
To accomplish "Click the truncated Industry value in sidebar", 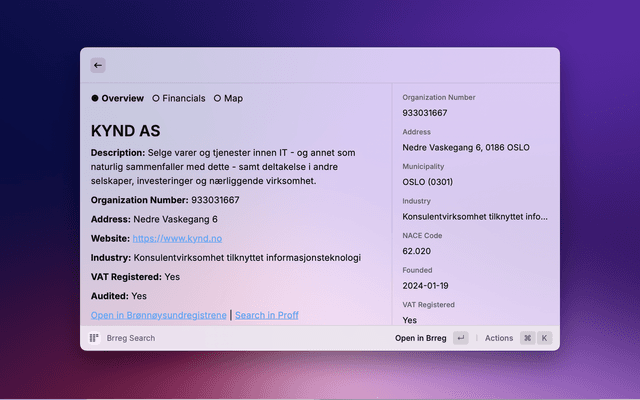I will coord(475,216).
